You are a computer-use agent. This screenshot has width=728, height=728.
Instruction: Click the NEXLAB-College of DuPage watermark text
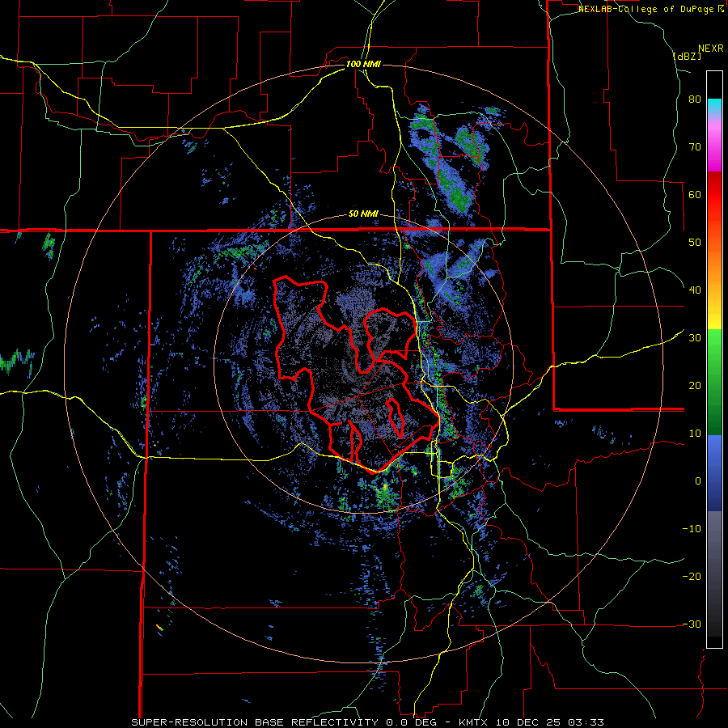point(650,9)
